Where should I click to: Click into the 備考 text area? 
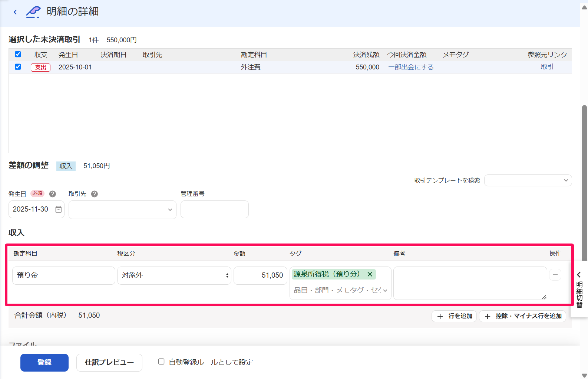pyautogui.click(x=470, y=283)
